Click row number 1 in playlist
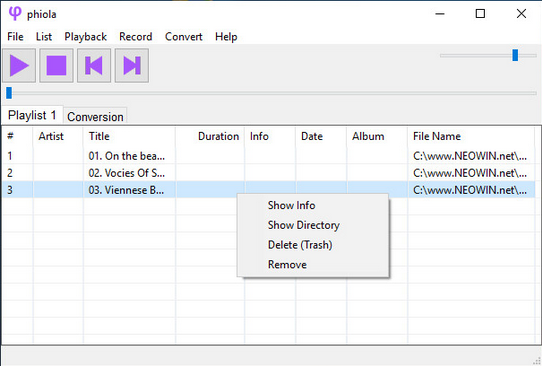This screenshot has width=542, height=366. tap(10, 156)
